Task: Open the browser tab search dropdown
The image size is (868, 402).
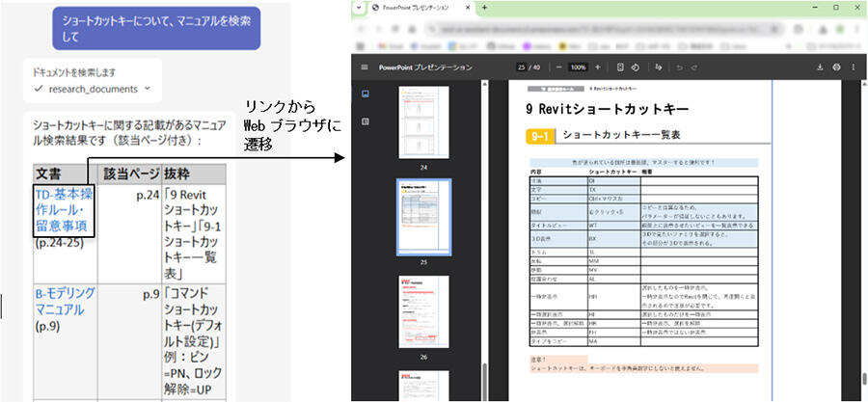Action: pos(358,8)
